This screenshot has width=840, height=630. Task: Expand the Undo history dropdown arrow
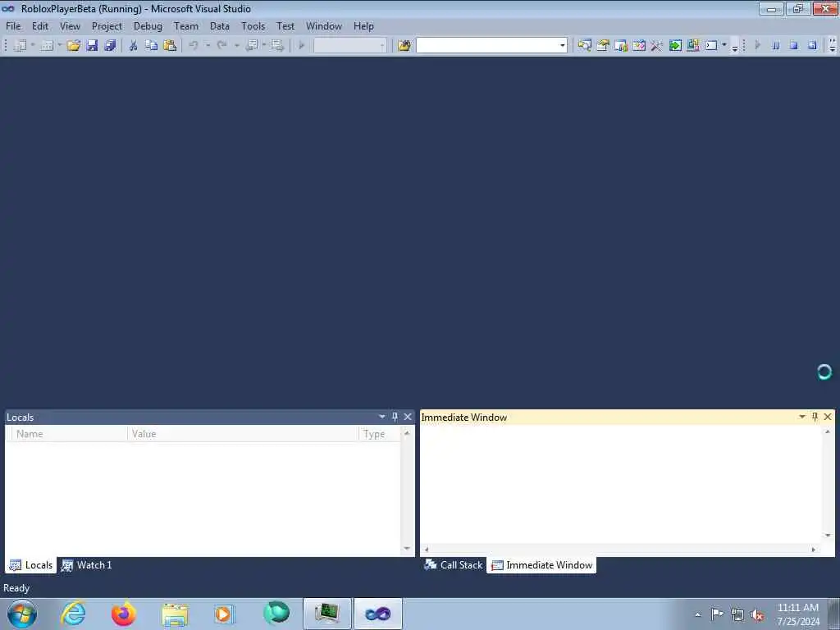[x=208, y=46]
